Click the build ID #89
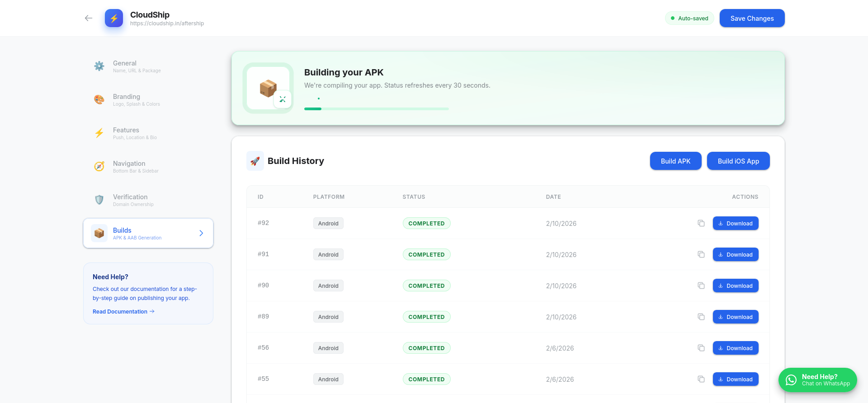The height and width of the screenshot is (403, 868). pyautogui.click(x=263, y=316)
